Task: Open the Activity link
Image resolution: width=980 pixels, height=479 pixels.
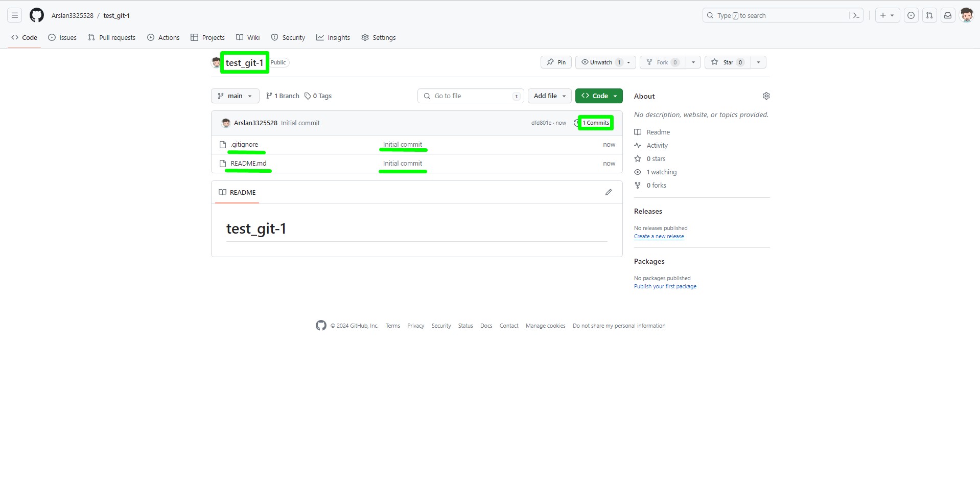Action: pyautogui.click(x=651, y=145)
